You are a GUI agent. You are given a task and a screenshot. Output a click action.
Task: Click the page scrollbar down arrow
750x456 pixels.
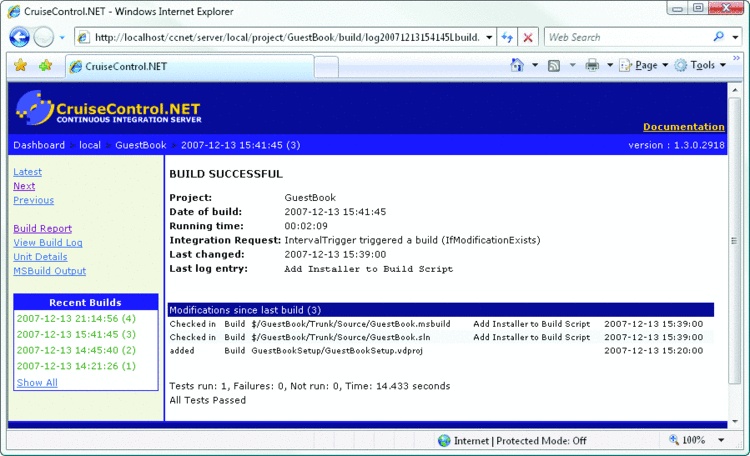coord(735,422)
